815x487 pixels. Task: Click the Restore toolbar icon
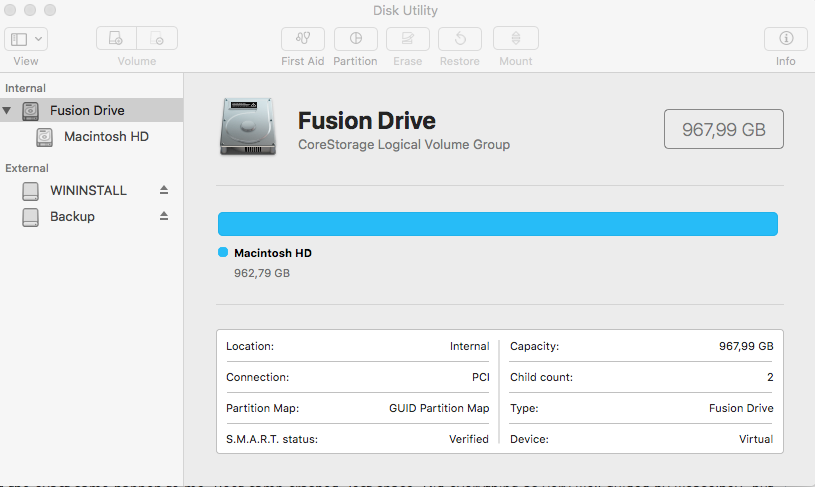(459, 38)
